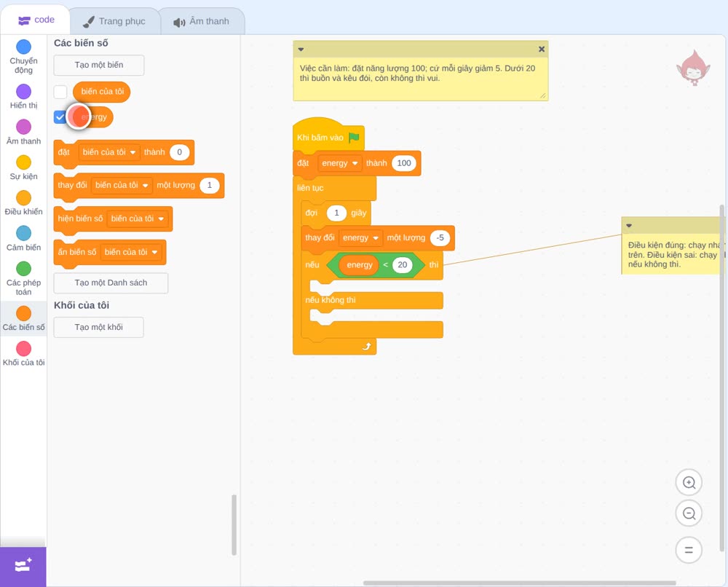The height and width of the screenshot is (587, 728).
Task: Click the 0 value in palette đặt block
Action: coord(180,152)
